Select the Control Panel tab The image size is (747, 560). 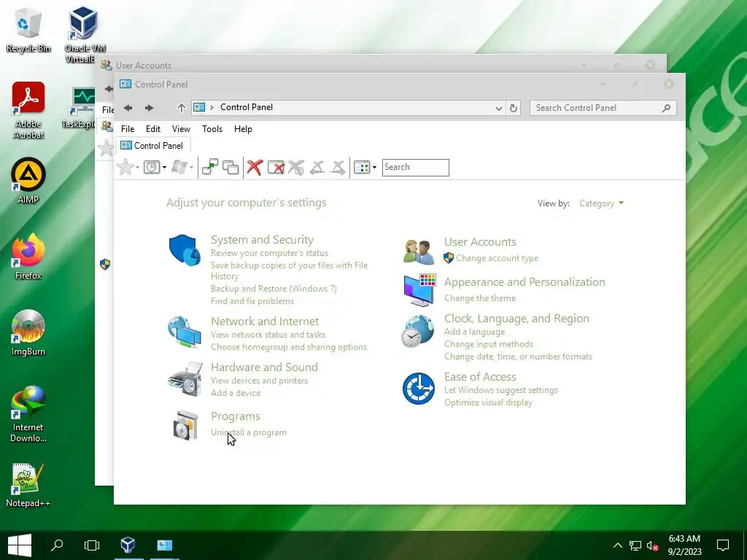coord(152,145)
